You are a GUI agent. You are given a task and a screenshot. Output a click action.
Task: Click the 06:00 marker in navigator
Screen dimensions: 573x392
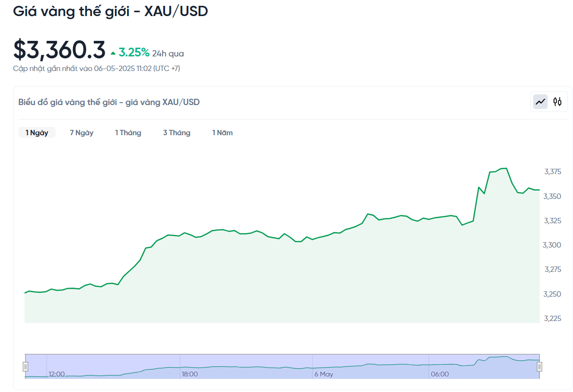[x=440, y=374]
